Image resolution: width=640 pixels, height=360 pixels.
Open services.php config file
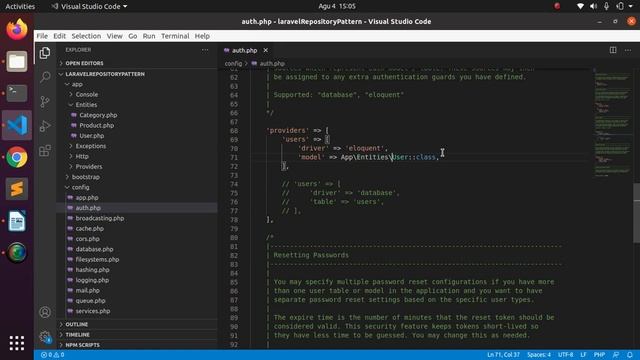tap(93, 311)
